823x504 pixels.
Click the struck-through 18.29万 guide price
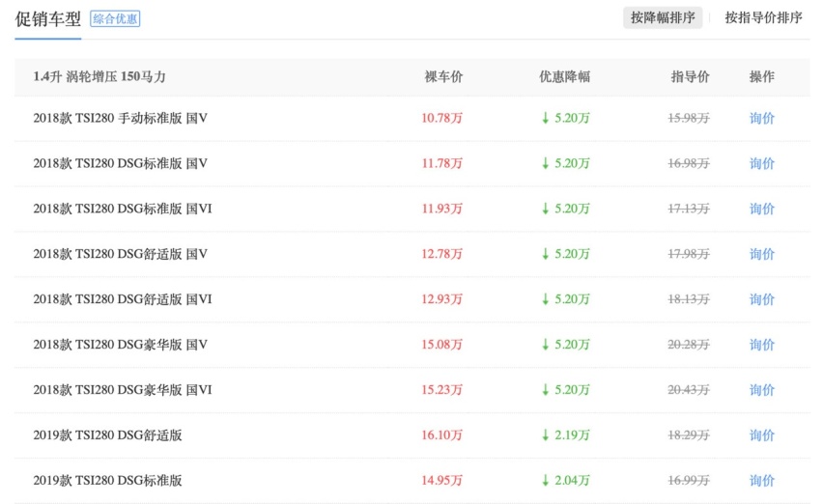[688, 434]
